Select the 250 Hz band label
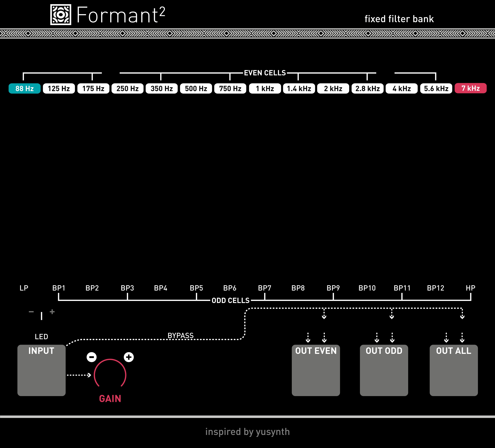 [127, 88]
